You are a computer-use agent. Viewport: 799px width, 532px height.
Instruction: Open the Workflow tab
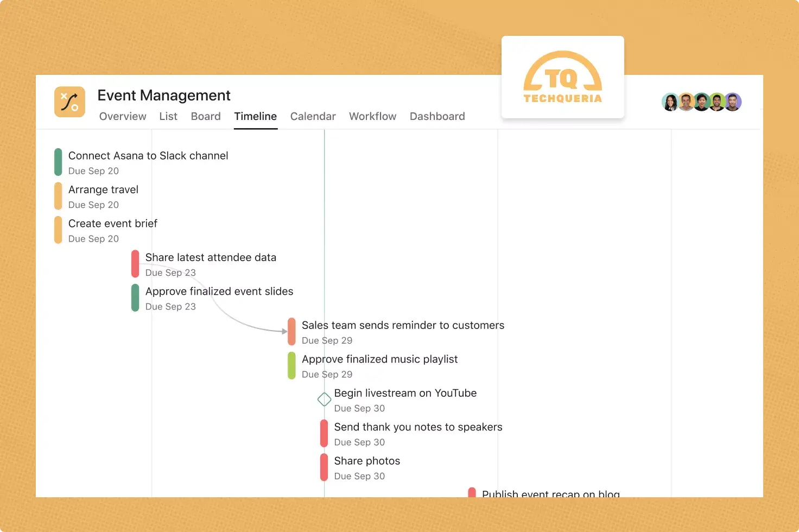[x=372, y=116]
